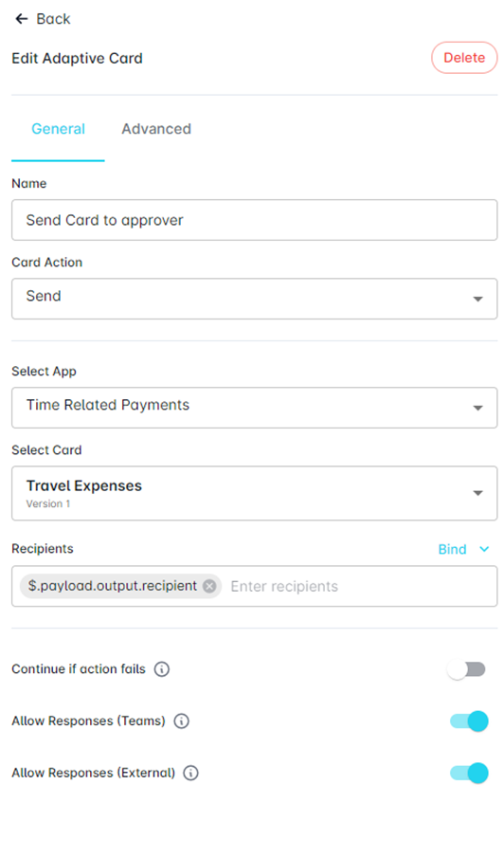Edit the Name input field
The image size is (504, 858).
pos(254,220)
